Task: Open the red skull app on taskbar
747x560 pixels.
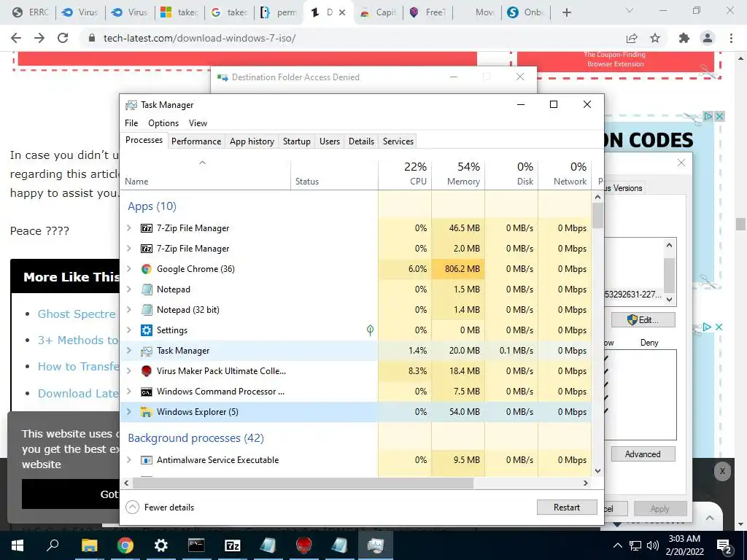Action: pos(304,545)
